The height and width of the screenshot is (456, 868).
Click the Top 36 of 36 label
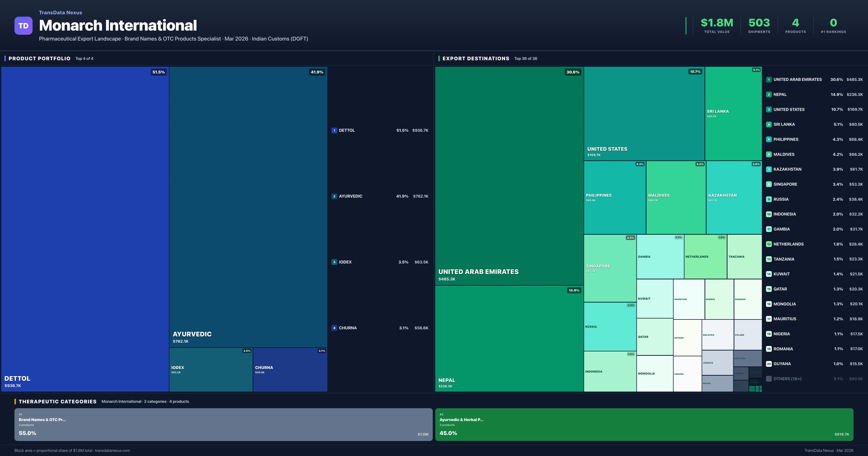526,58
